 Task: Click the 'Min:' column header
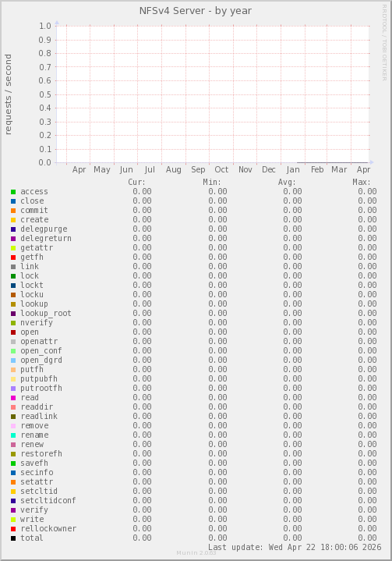pos(212,182)
